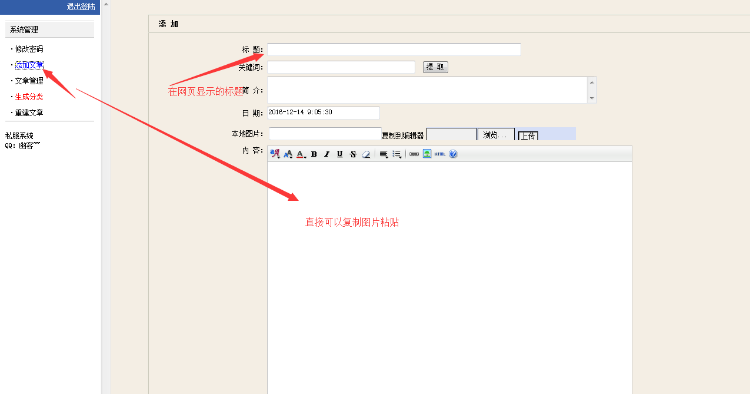Focus the 关键词 keywords input field
Screen dimensions: 750x394
(x=341, y=67)
